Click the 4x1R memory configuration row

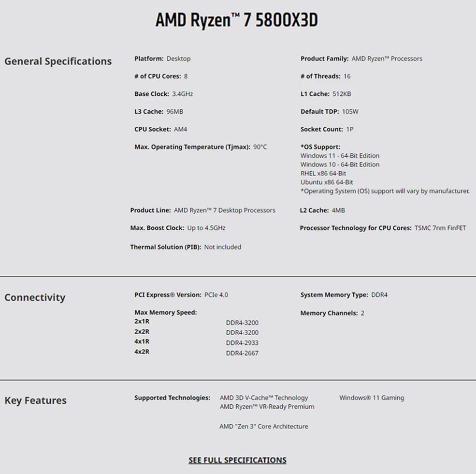[196, 342]
